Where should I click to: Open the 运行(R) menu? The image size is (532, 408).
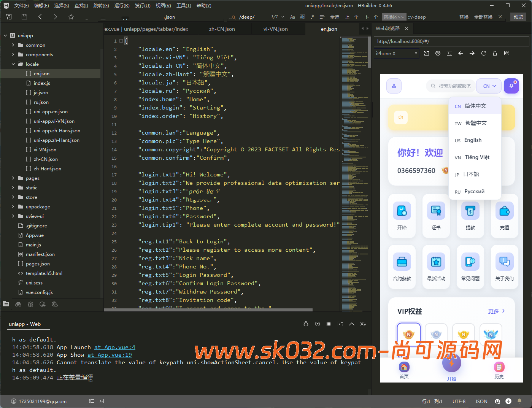point(122,6)
